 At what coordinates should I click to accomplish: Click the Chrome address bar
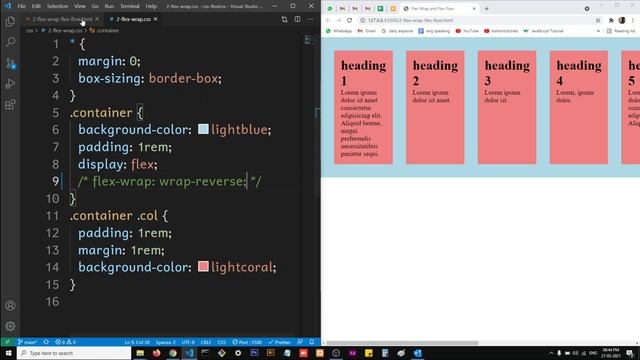476,20
